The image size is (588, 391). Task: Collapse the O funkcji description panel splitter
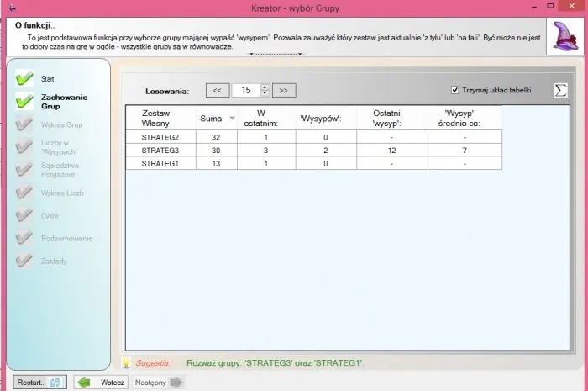tap(276, 55)
